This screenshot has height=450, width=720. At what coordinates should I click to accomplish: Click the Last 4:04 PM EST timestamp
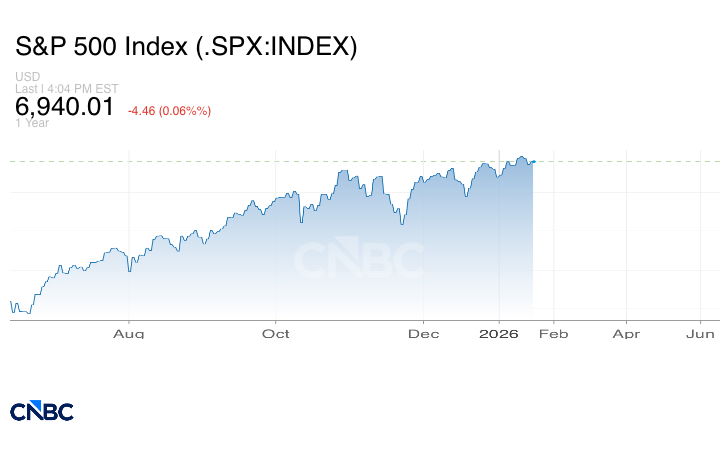pyautogui.click(x=67, y=88)
